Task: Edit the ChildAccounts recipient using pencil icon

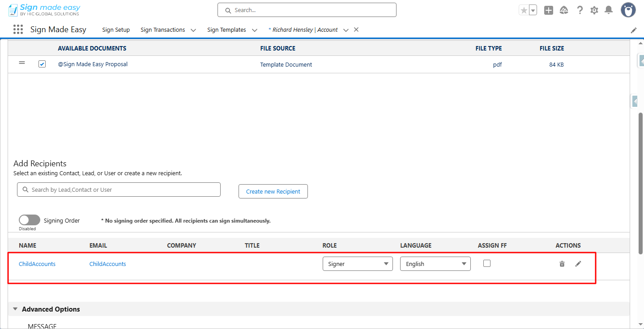Action: coord(578,264)
